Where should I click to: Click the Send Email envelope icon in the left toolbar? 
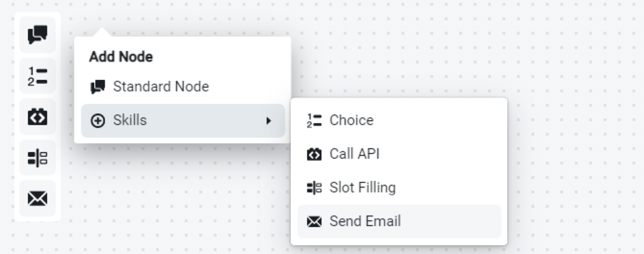tap(38, 198)
